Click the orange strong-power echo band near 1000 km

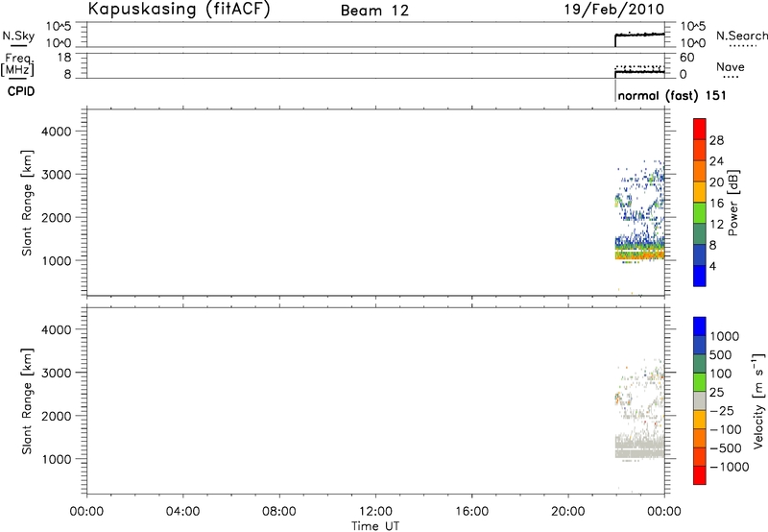point(639,255)
